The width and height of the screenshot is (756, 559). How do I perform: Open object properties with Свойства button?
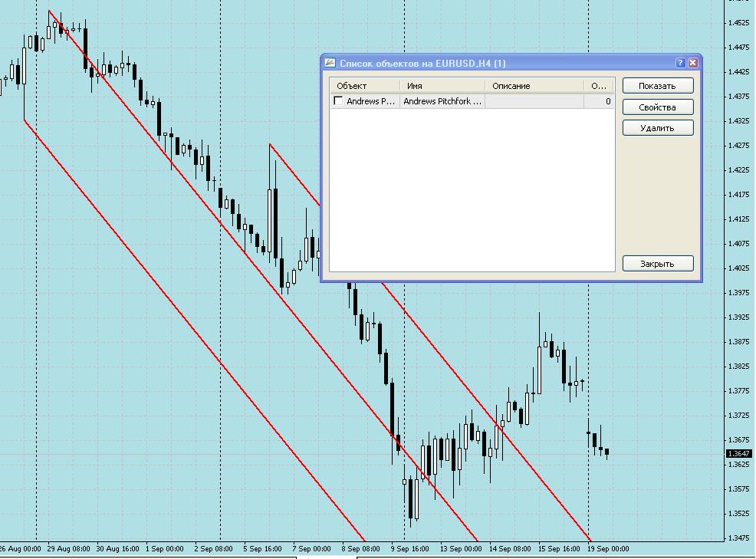pos(658,107)
